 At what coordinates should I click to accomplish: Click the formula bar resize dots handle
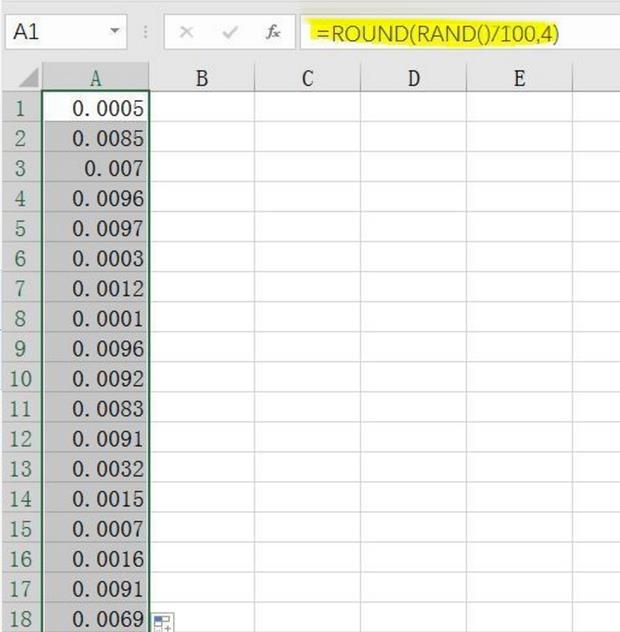click(x=146, y=32)
